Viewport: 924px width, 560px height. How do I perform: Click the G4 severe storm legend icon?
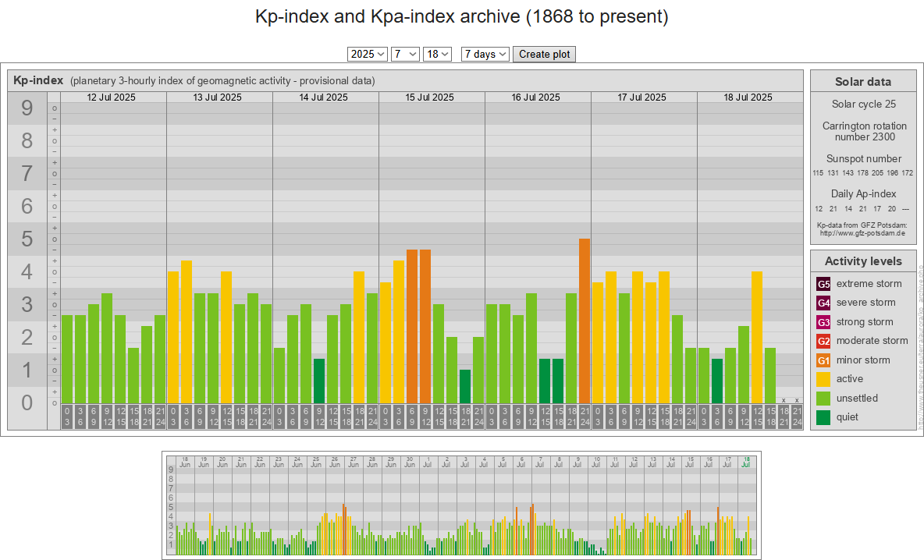[x=823, y=303]
